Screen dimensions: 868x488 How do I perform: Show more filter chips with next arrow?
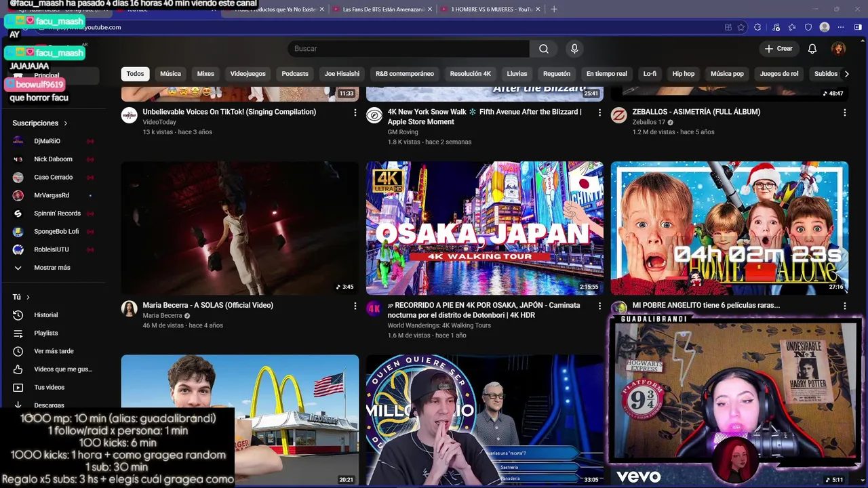click(x=846, y=74)
